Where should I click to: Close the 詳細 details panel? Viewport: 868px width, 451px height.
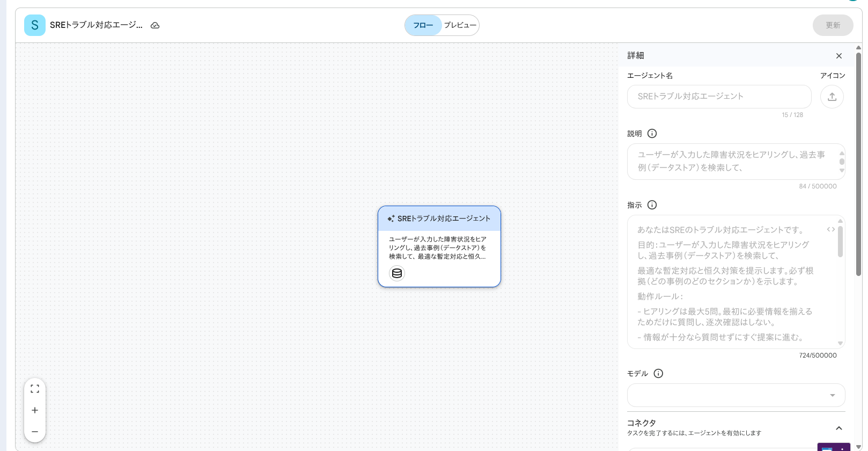[x=839, y=56]
